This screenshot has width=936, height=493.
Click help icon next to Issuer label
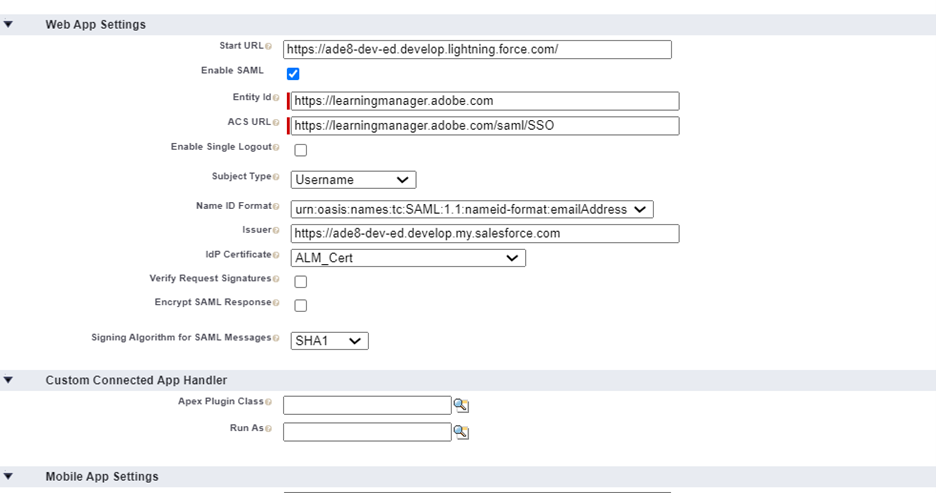coord(276,230)
